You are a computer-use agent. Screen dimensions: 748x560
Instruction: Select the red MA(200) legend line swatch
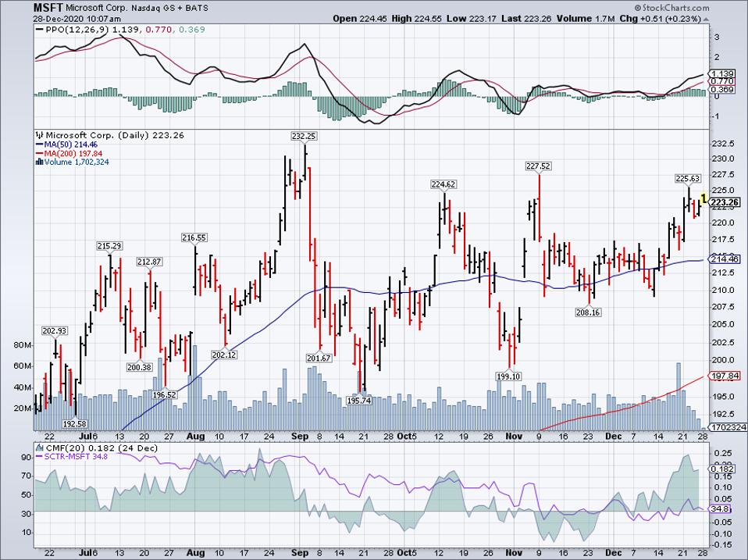pyautogui.click(x=40, y=154)
